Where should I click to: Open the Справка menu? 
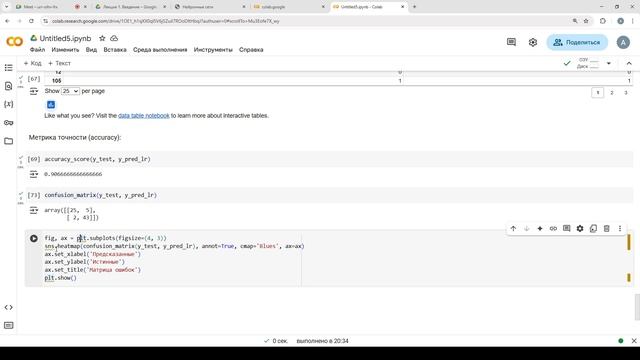pyautogui.click(x=251, y=49)
